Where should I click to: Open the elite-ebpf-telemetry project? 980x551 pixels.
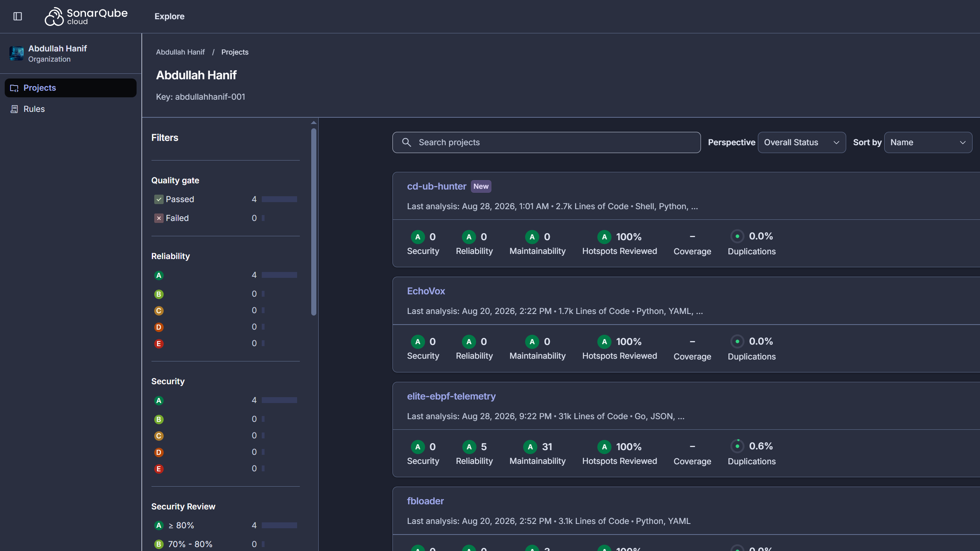[x=451, y=396]
